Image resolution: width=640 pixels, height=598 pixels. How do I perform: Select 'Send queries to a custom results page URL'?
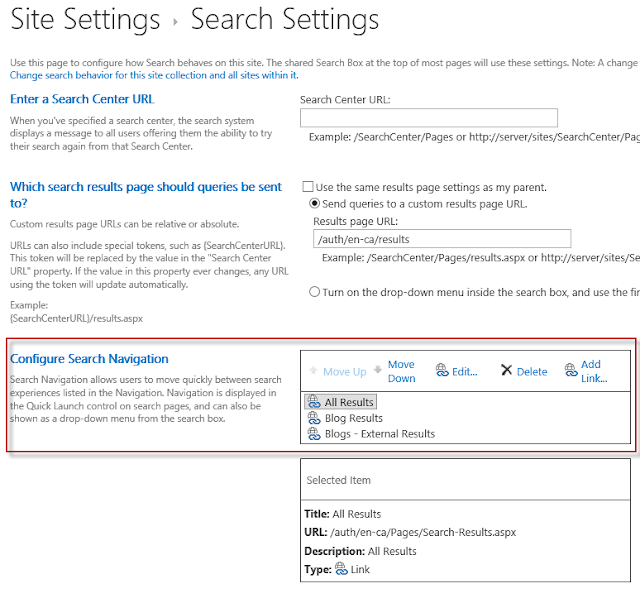click(x=314, y=203)
